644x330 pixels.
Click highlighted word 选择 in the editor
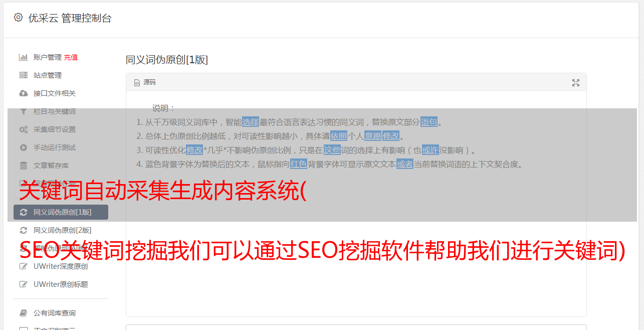(251, 122)
